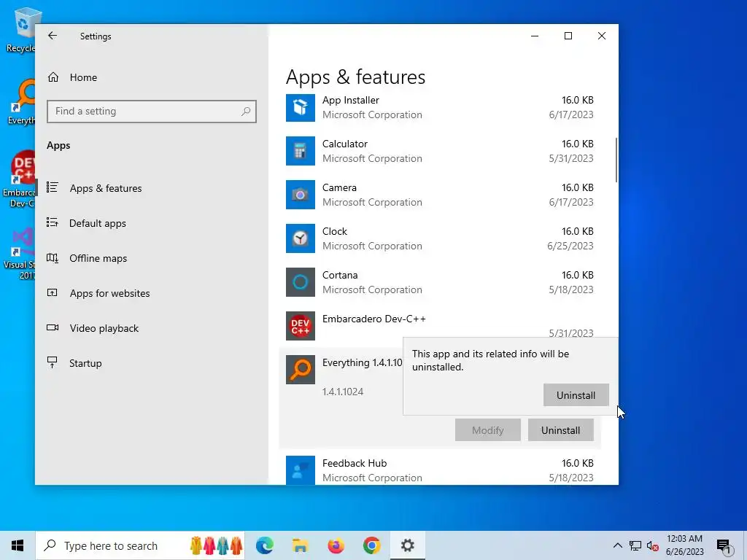Open File Explorer from taskbar
Viewport: 747px width, 560px height.
coord(300,545)
